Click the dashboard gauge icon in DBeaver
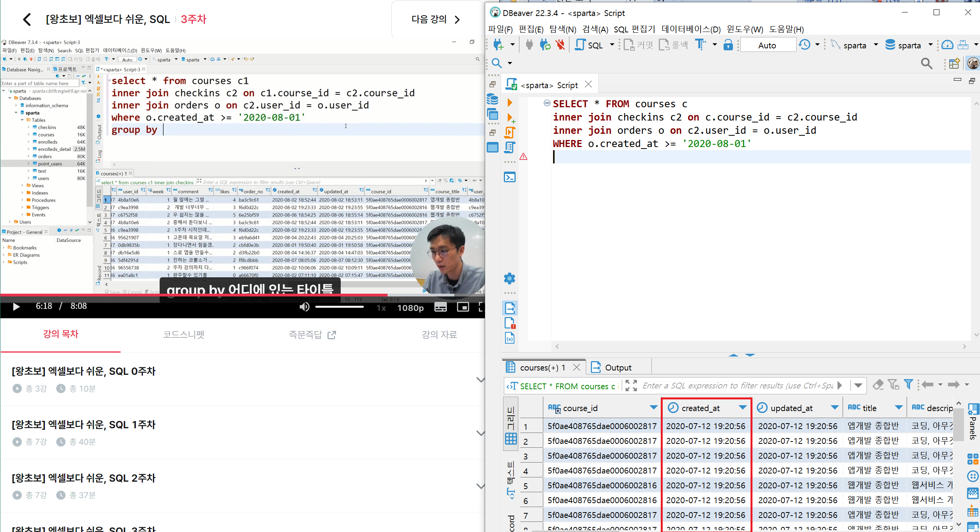The image size is (980, 532). [947, 45]
